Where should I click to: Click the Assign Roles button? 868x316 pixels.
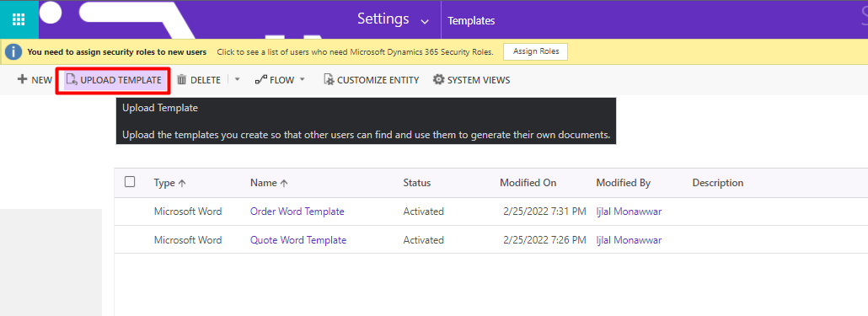click(x=536, y=51)
